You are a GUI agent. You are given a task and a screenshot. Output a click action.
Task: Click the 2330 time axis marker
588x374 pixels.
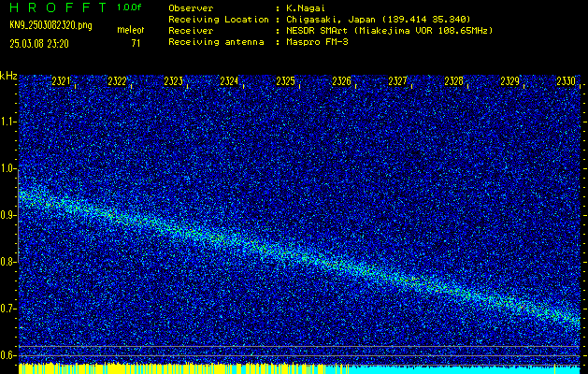[566, 81]
